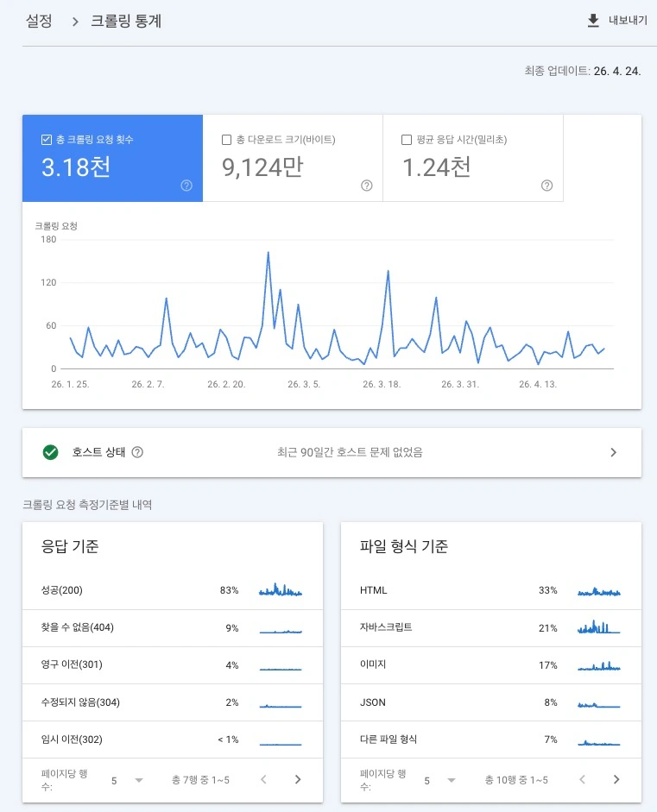This screenshot has width=657, height=812.
Task: Open the 다른 파일 형식 row
Action: (491, 740)
